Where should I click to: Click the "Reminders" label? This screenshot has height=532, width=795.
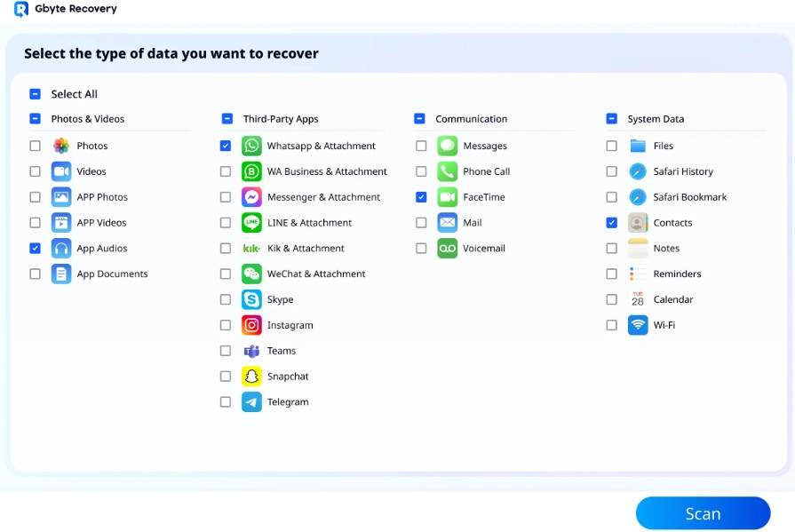coord(677,274)
